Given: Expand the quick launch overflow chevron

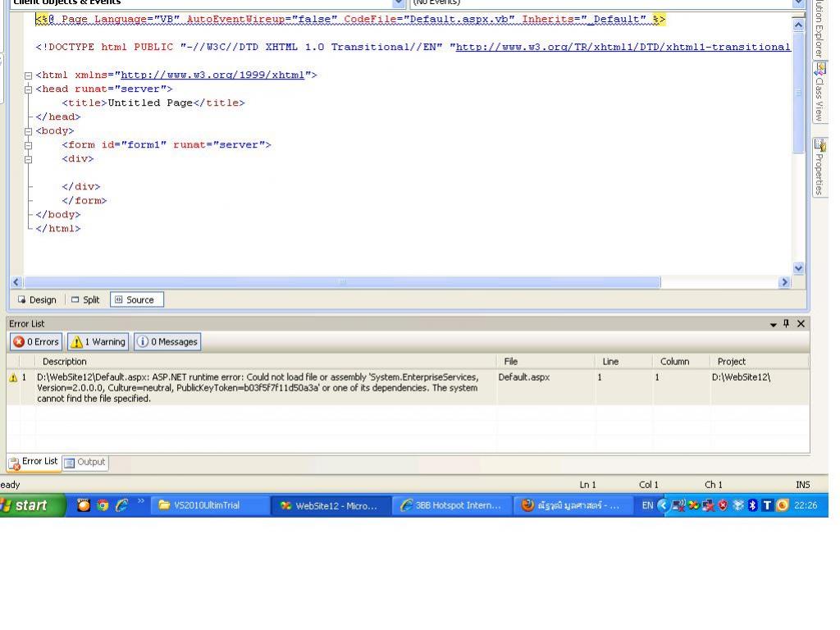Looking at the screenshot, I should point(141,501).
